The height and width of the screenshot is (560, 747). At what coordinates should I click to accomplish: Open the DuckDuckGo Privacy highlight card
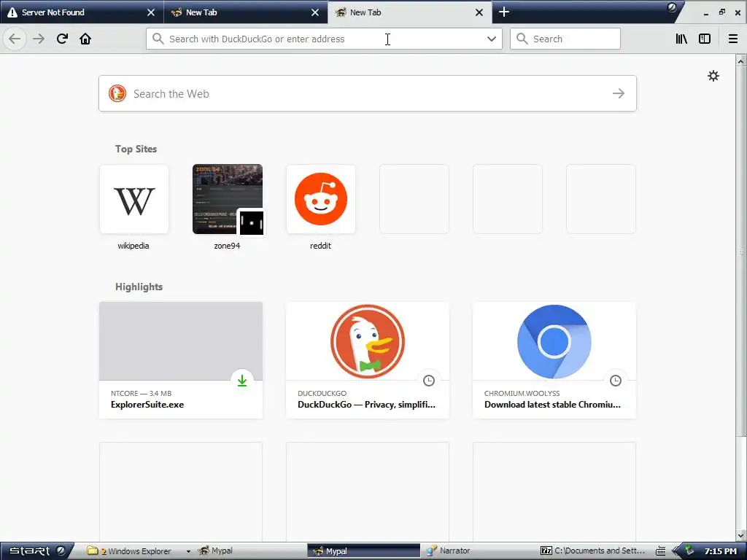tap(368, 360)
